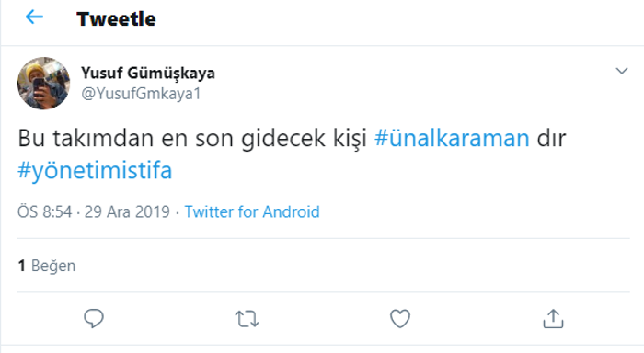Open the share tweet icon
Viewport: 644px width, 353px height.
[553, 318]
